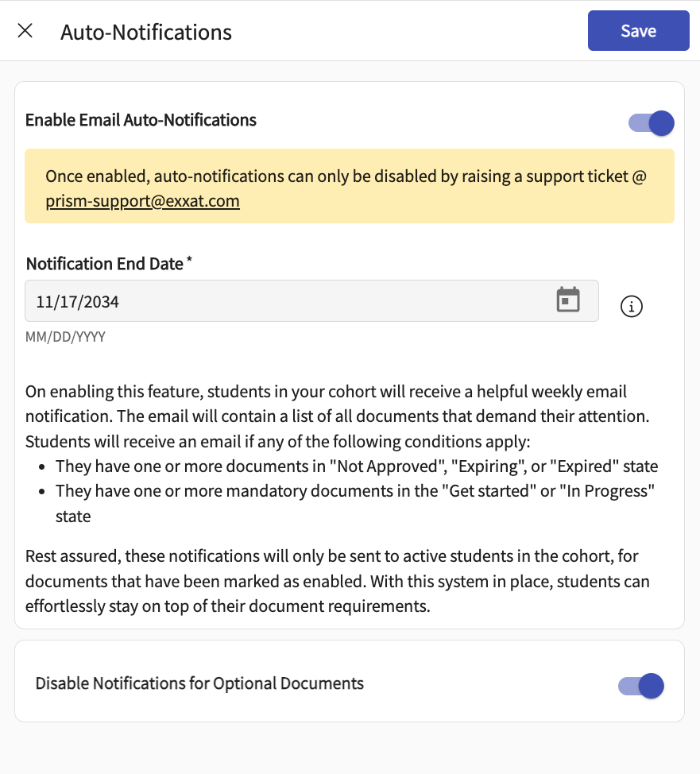Click the Notification End Date input field
Screen dimensions: 700x774
(x=286, y=301)
